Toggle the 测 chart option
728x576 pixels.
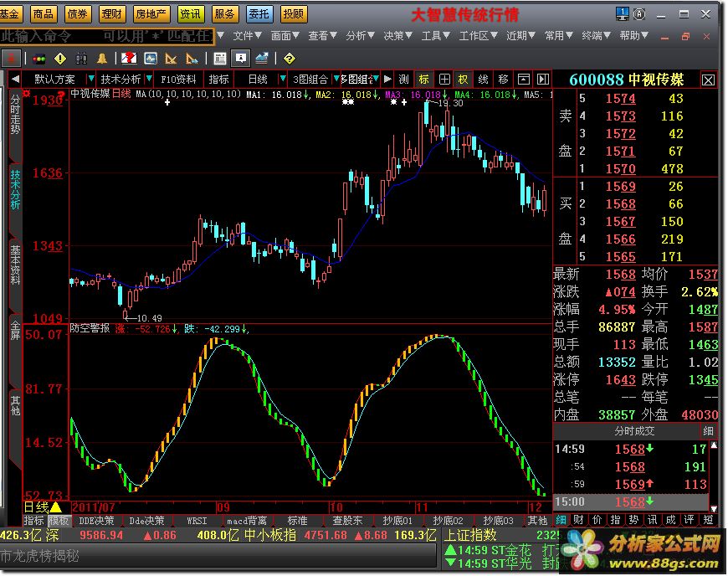[x=404, y=79]
